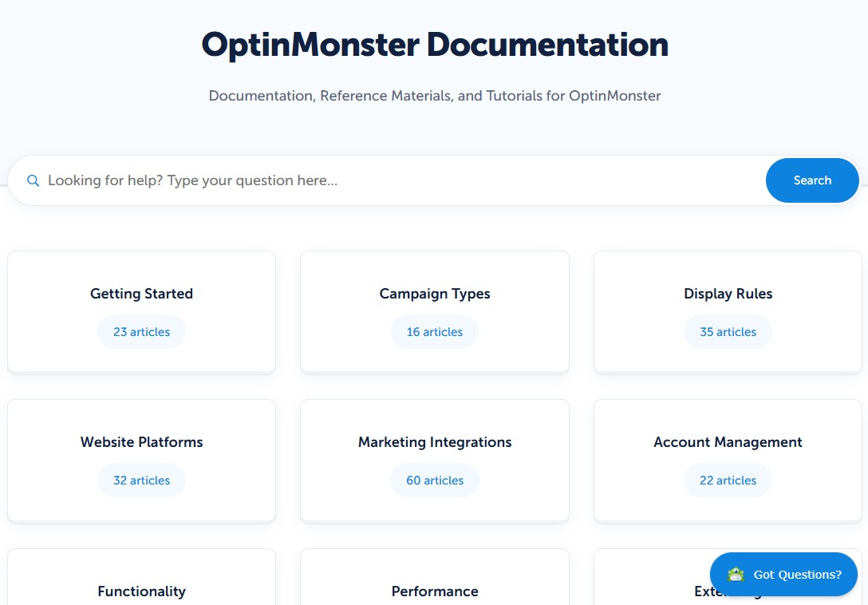The width and height of the screenshot is (868, 605).
Task: Open the Got Questions? chat widget
Action: coord(784,575)
